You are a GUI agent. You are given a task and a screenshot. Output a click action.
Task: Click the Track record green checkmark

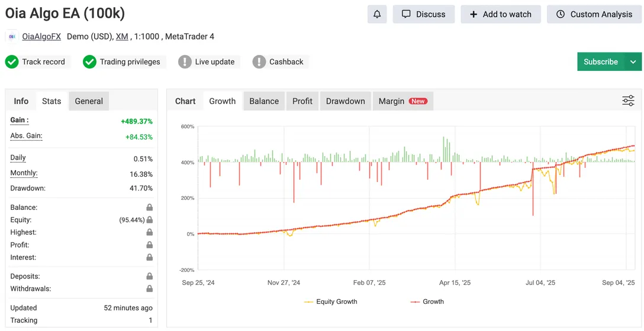[x=12, y=61]
